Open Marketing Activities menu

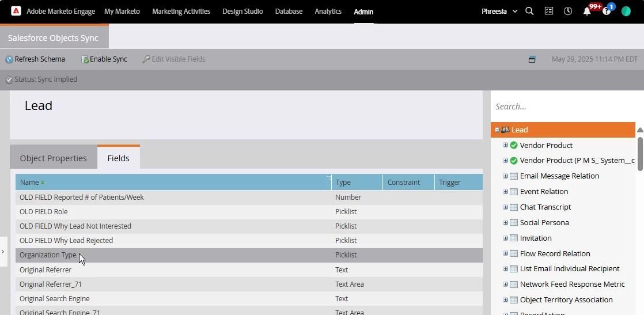pyautogui.click(x=181, y=12)
